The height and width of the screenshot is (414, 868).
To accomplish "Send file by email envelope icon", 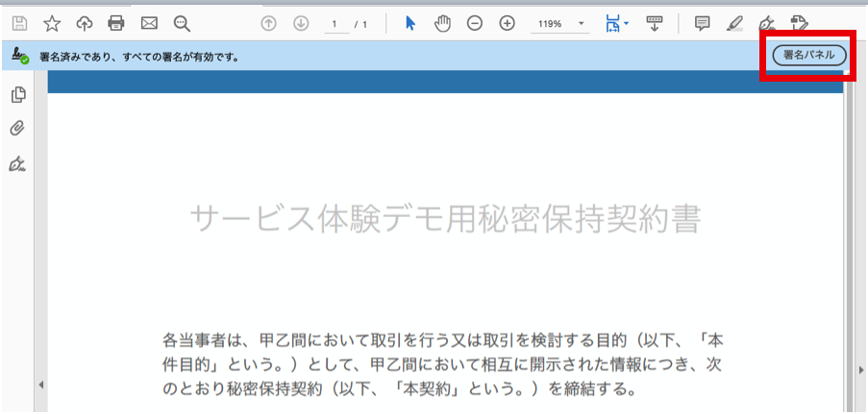I will click(149, 23).
